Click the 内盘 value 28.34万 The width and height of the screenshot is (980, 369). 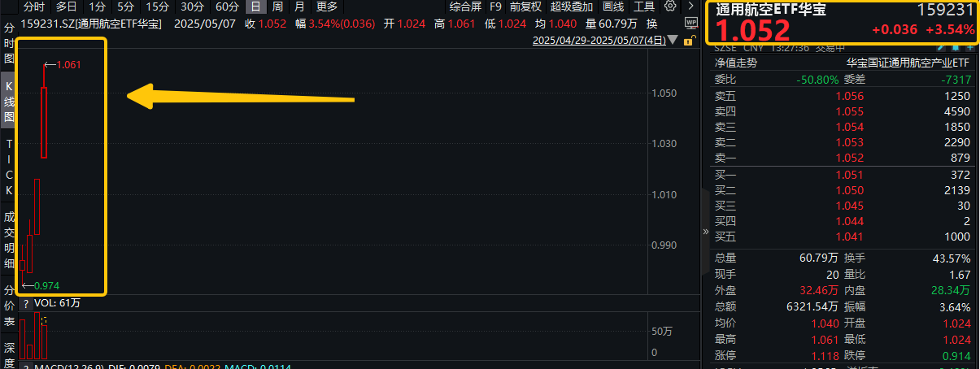(950, 291)
